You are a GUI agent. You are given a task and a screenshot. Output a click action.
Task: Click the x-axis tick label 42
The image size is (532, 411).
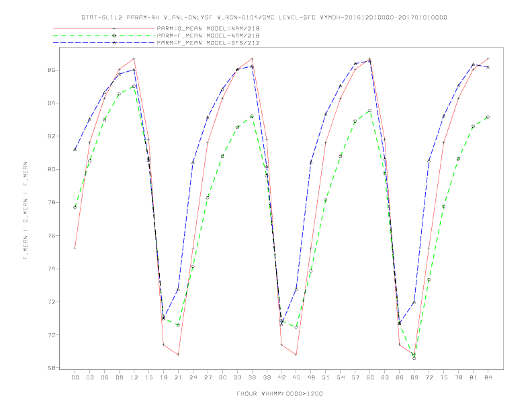coord(281,377)
